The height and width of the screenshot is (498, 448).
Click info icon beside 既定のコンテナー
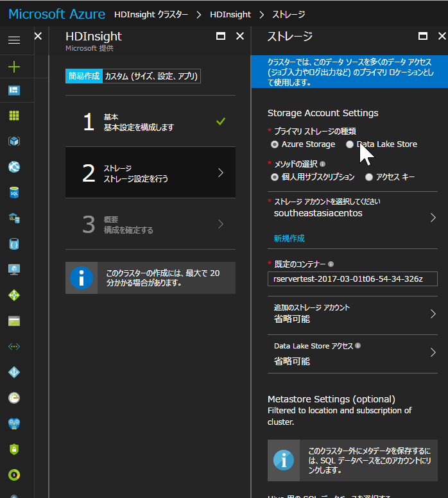(331, 264)
